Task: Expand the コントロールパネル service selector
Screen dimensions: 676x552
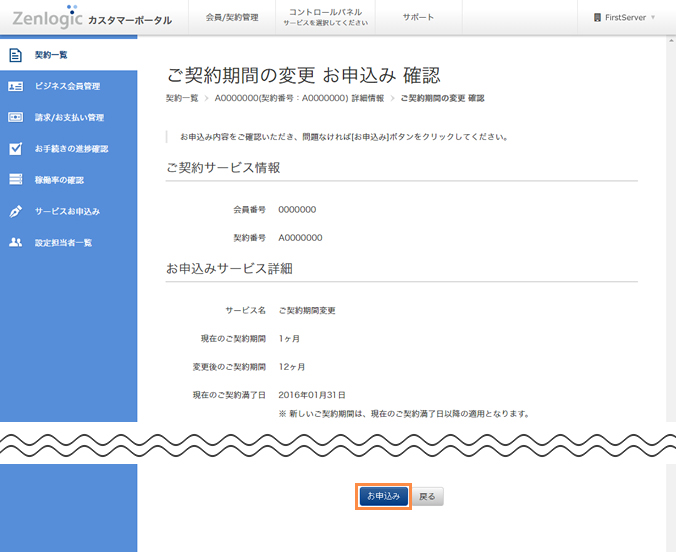Action: click(x=325, y=17)
